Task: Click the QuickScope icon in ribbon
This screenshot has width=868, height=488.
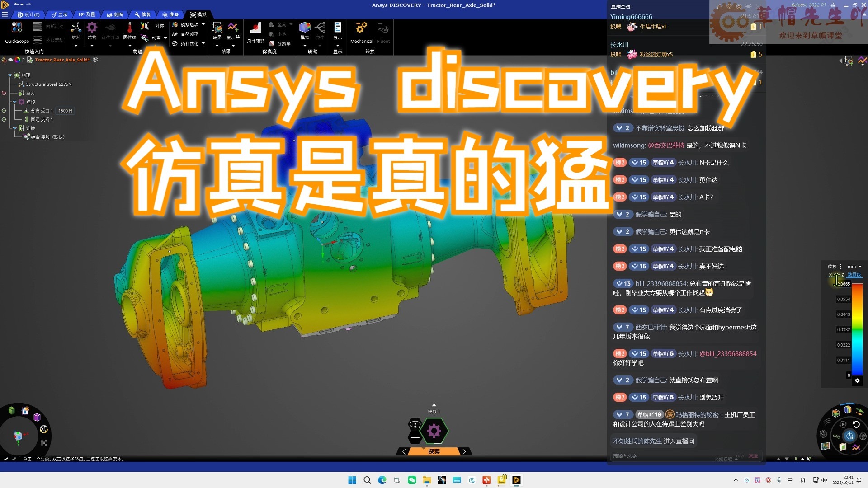Action: [x=17, y=28]
